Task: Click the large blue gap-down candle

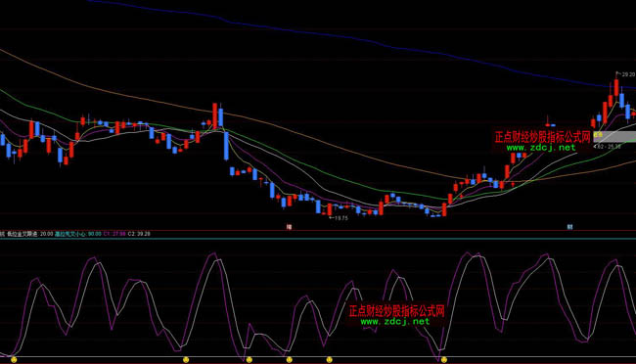Action: [x=226, y=146]
